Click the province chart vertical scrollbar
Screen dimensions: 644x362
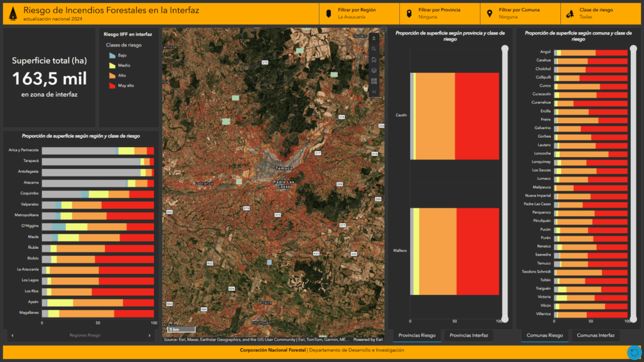pyautogui.click(x=504, y=189)
